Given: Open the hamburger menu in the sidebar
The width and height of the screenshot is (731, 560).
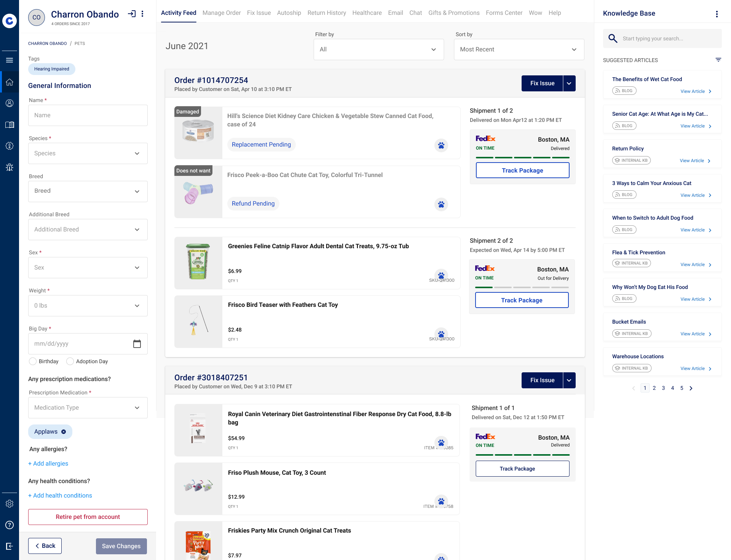Looking at the screenshot, I should [x=10, y=60].
